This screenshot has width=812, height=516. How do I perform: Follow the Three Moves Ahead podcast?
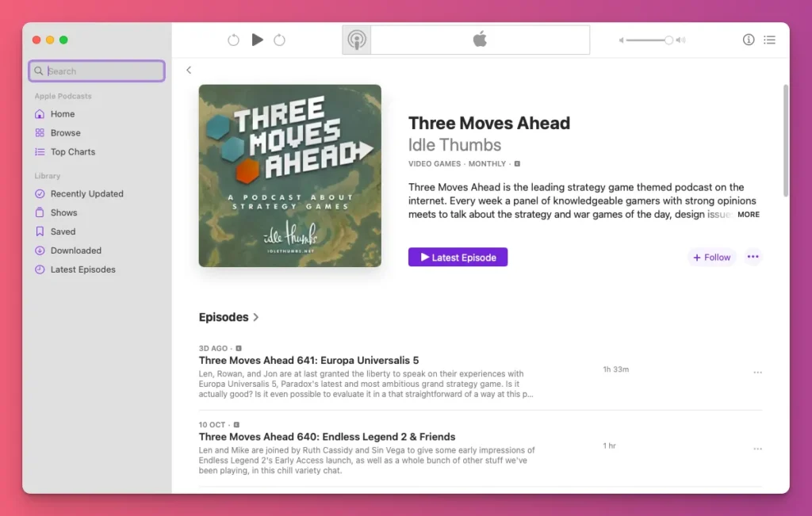(x=711, y=258)
